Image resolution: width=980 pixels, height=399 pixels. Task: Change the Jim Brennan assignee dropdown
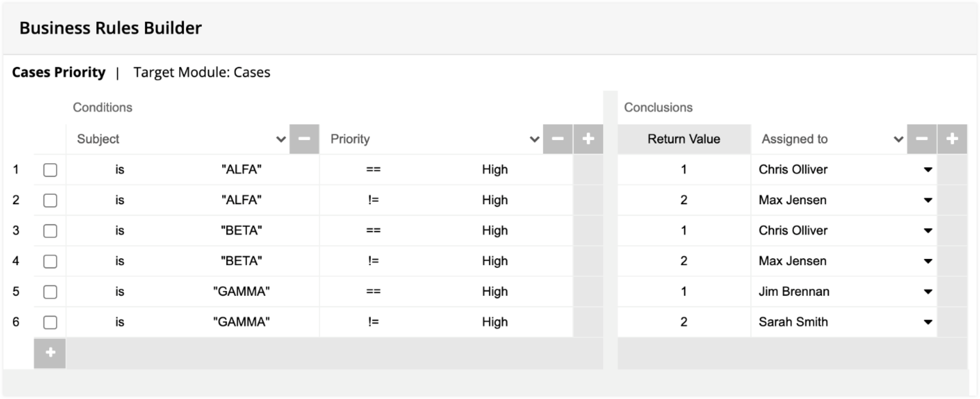[x=928, y=292]
